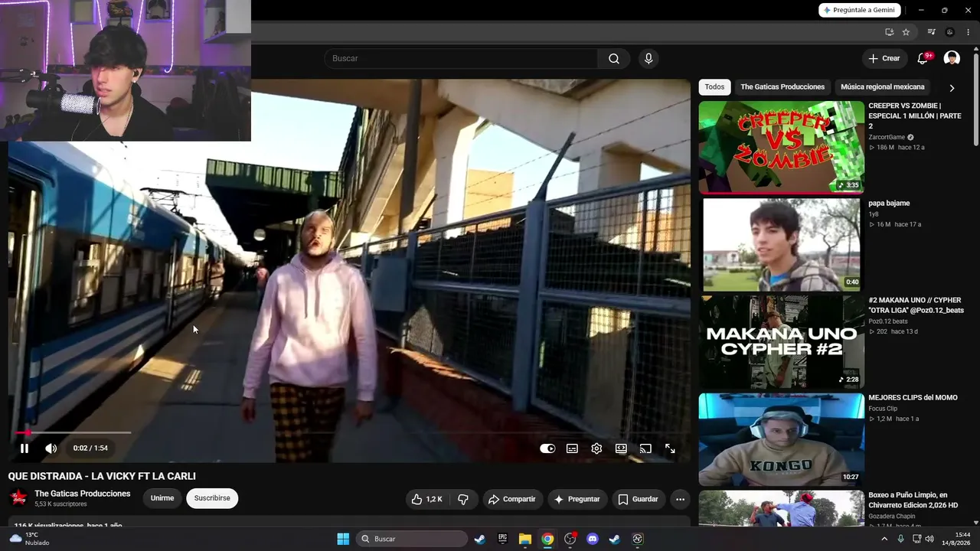This screenshot has width=980, height=551.
Task: Like the video with thumbs up
Action: [x=426, y=499]
